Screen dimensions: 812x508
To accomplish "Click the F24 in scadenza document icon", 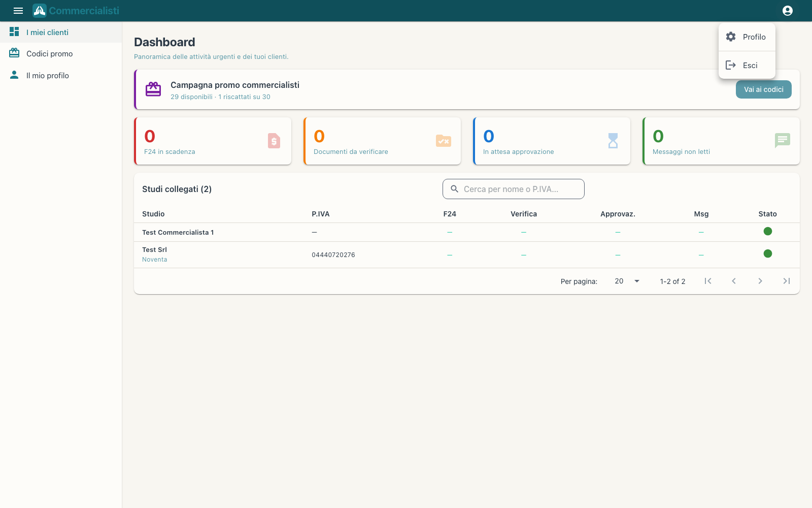I will click(274, 141).
